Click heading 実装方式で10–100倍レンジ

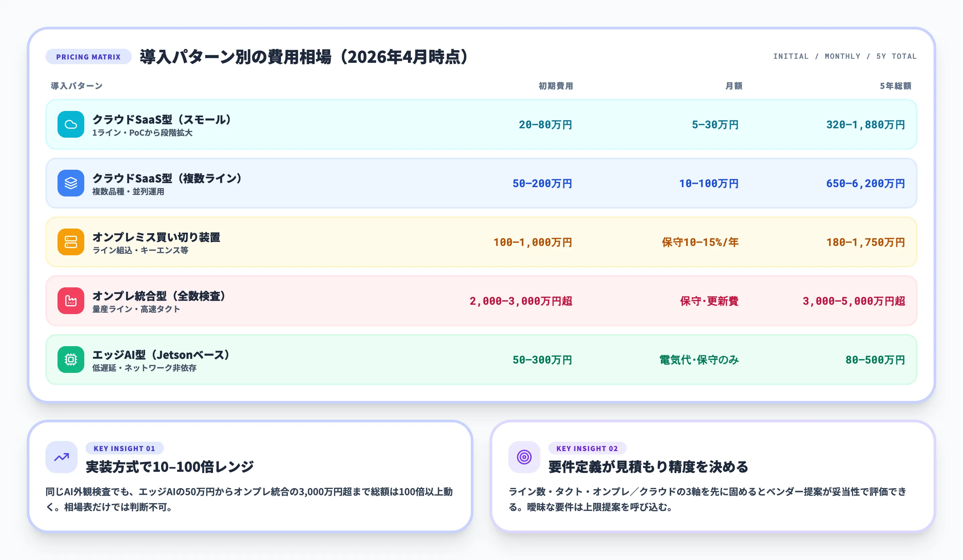coord(170,467)
